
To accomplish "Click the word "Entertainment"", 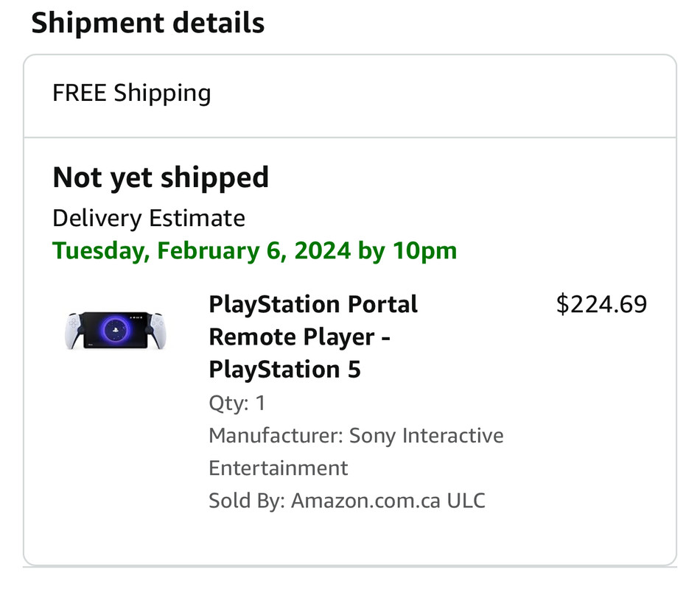I will (279, 468).
